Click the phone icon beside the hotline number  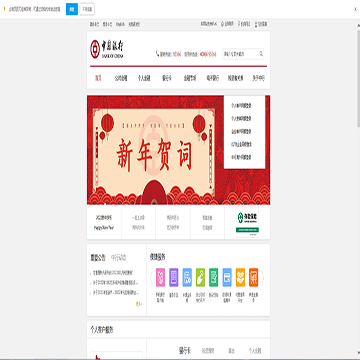[x=157, y=53]
